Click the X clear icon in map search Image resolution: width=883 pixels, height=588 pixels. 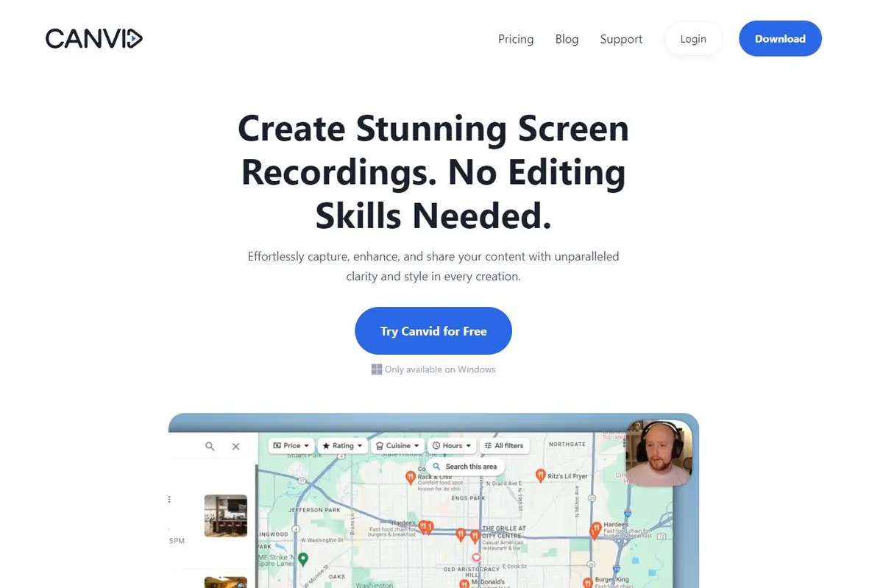point(235,446)
